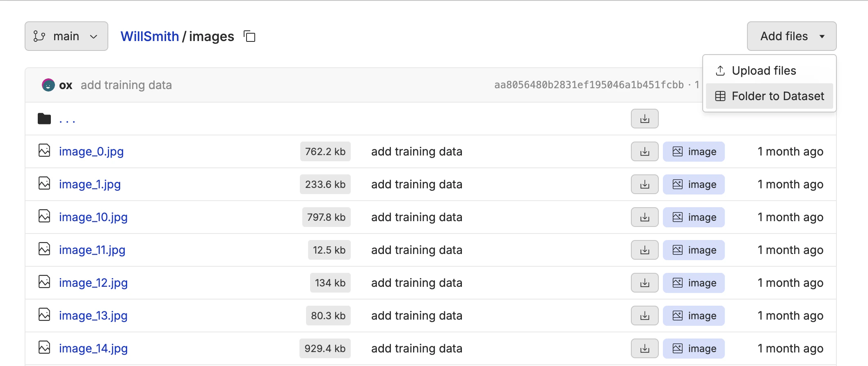
Task: Copy the images folder path icon
Action: point(250,37)
